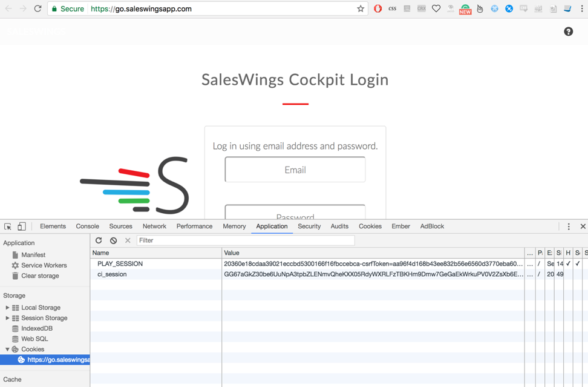Open DevTools customize three-dot menu
This screenshot has width=588, height=387.
[569, 227]
